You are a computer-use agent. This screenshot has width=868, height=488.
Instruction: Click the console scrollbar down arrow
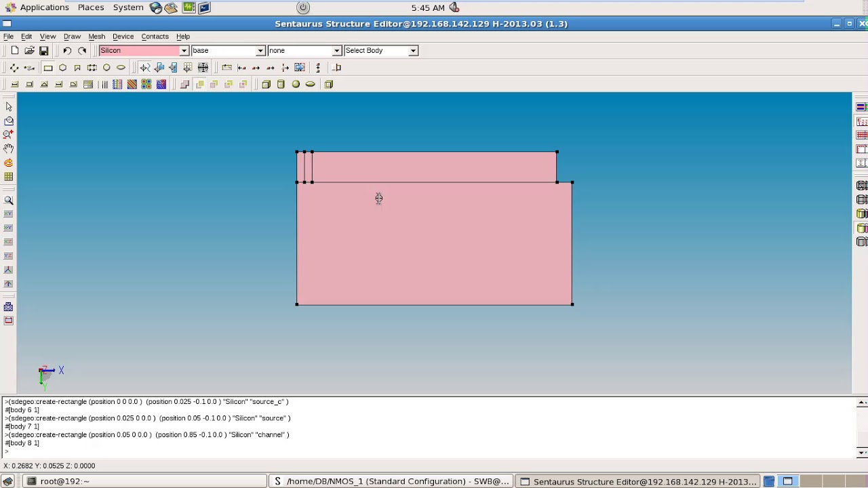(x=862, y=453)
